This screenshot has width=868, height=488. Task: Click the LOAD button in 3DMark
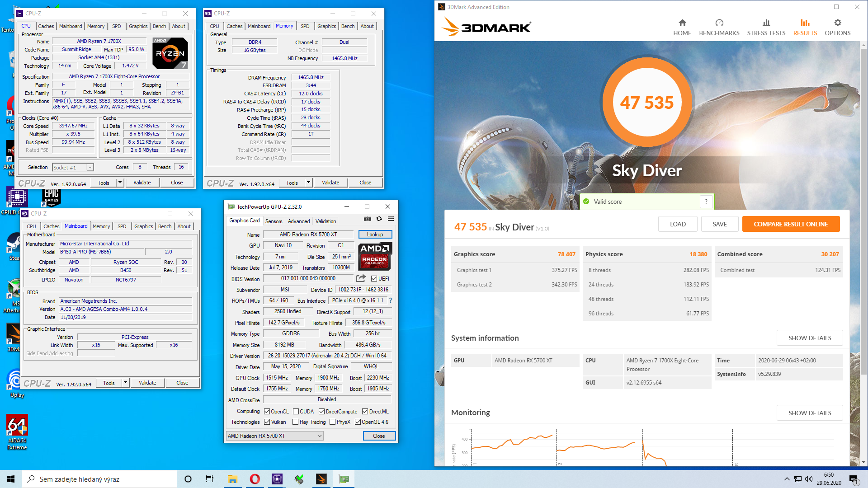click(x=678, y=224)
